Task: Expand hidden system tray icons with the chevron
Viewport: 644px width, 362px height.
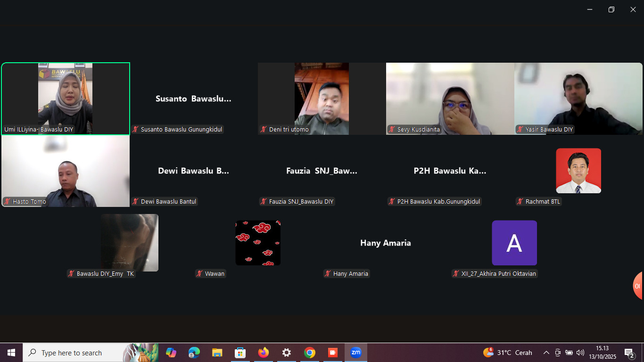Action: point(546,352)
